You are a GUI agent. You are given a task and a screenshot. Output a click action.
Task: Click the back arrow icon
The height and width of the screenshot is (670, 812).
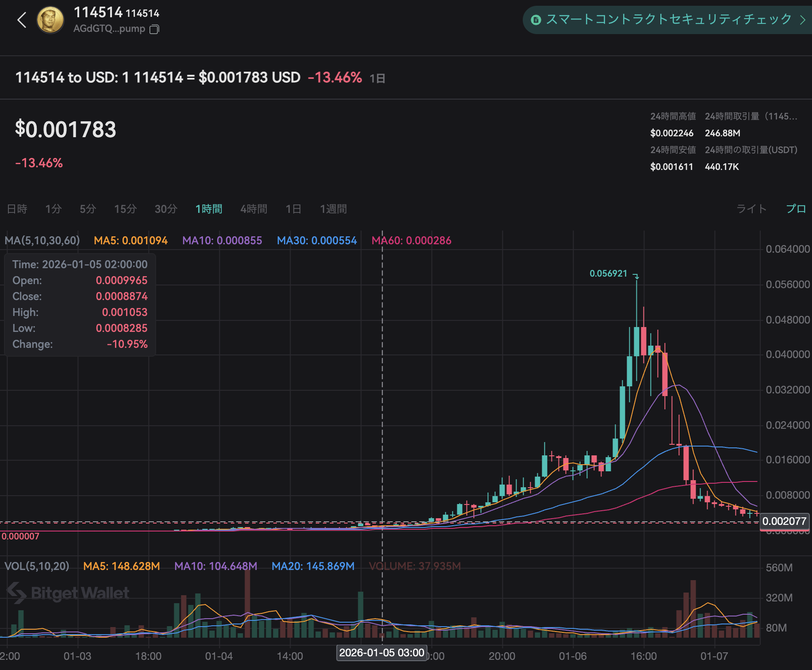(22, 20)
